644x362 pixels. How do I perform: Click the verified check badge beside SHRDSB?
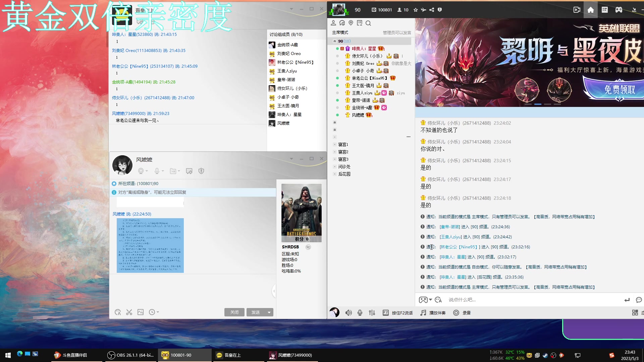click(x=308, y=247)
